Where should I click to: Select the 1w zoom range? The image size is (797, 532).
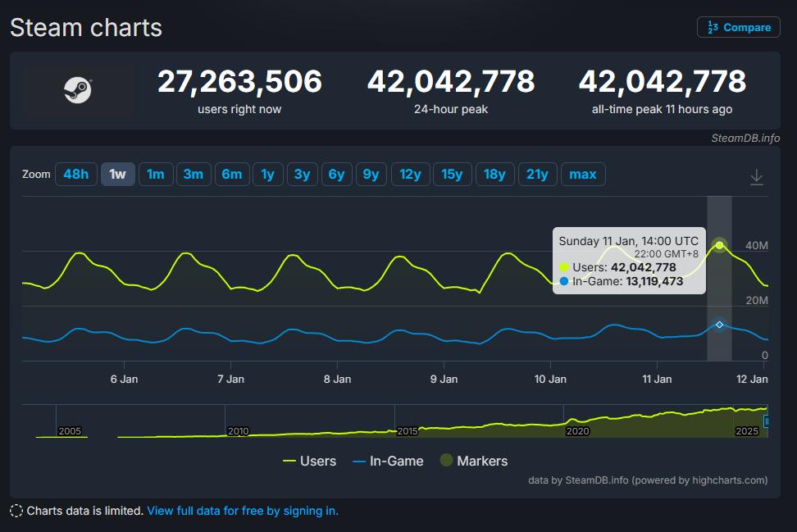pos(117,174)
